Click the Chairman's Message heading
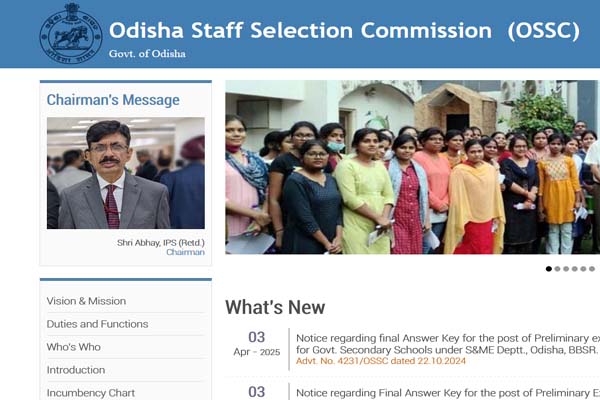Viewport: 600px width, 400px height. click(x=113, y=100)
